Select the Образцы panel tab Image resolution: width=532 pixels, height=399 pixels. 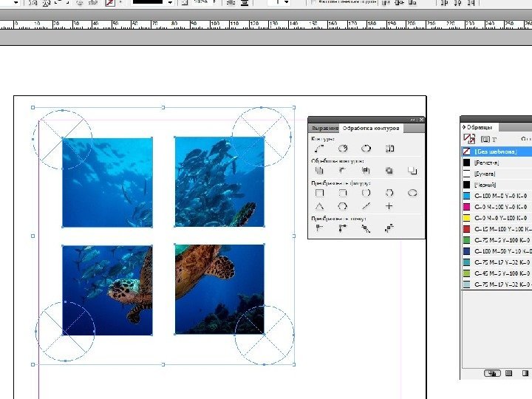[479, 127]
